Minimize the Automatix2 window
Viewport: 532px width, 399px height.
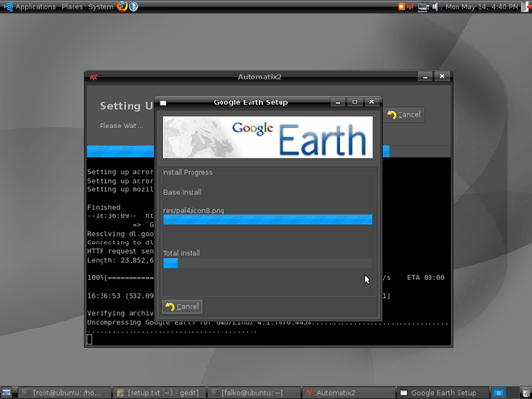click(425, 77)
